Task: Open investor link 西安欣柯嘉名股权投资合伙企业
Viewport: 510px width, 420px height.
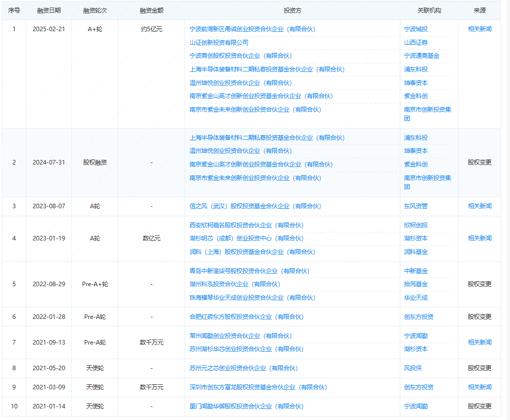Action: coord(246,225)
